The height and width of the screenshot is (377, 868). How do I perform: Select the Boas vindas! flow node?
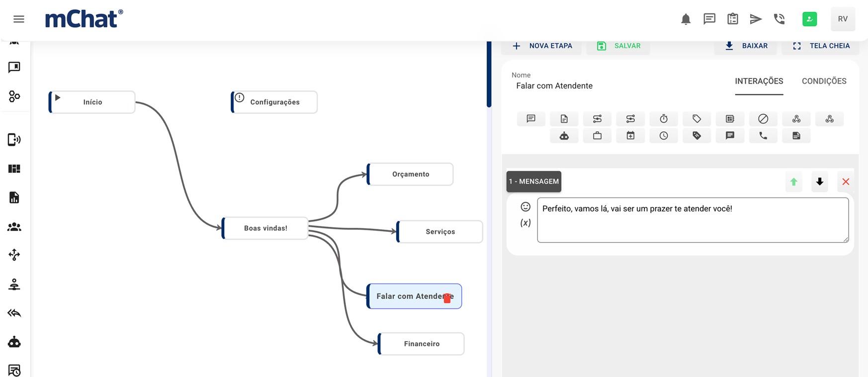click(x=265, y=228)
